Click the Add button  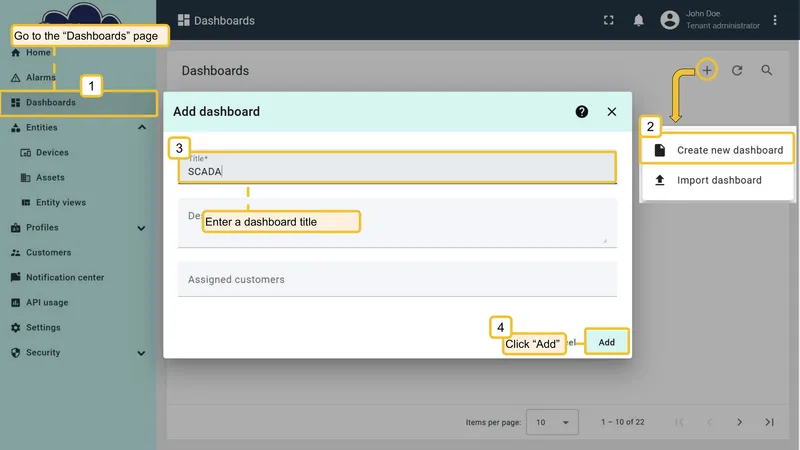(x=607, y=342)
